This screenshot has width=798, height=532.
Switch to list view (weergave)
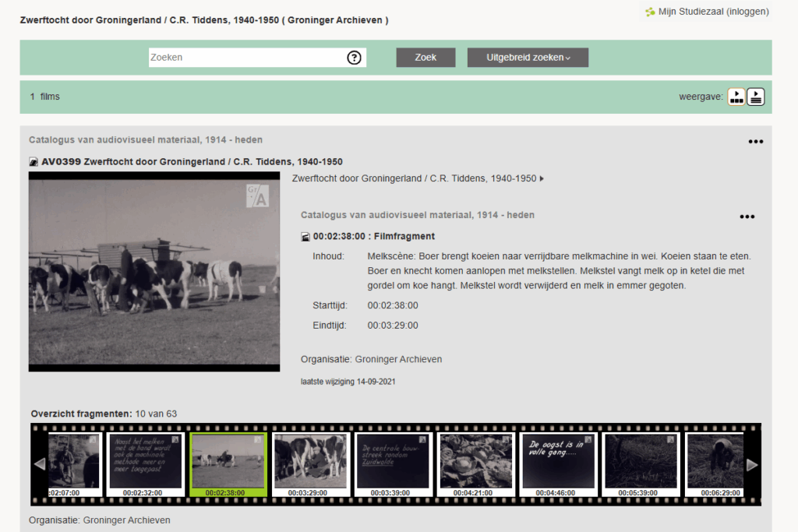pos(756,97)
